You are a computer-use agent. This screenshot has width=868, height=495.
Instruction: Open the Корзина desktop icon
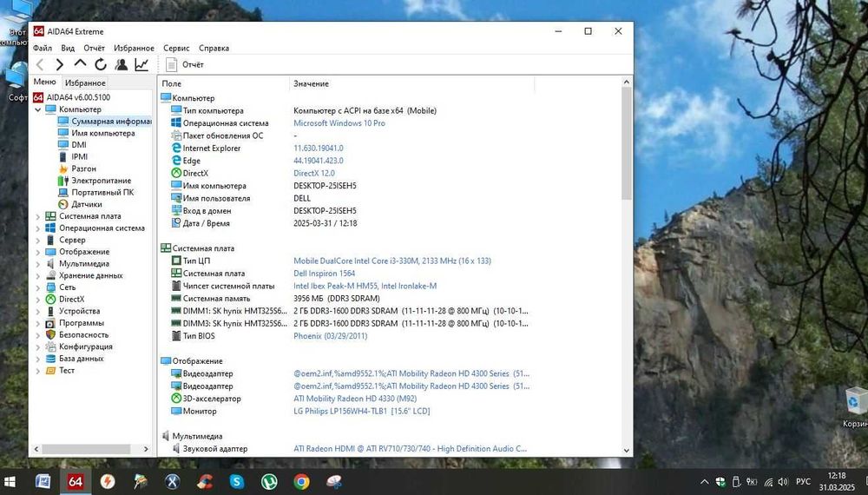tap(855, 407)
